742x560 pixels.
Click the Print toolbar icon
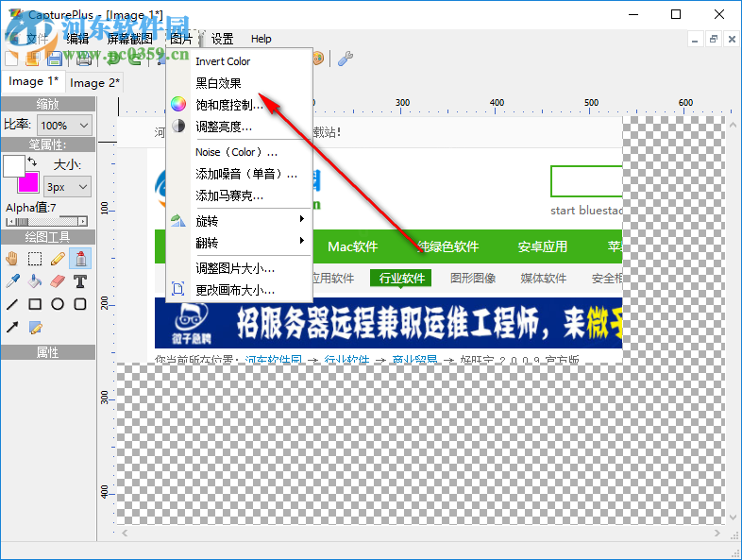tap(84, 59)
